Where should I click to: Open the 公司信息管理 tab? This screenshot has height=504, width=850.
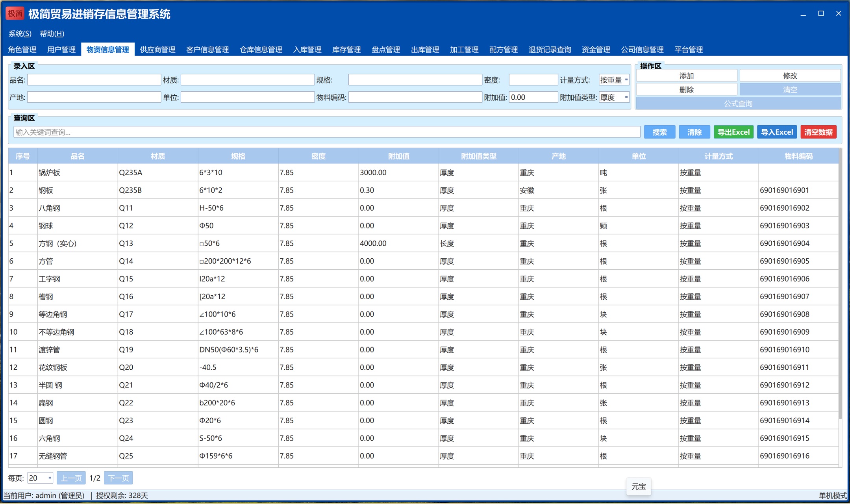[x=642, y=50]
